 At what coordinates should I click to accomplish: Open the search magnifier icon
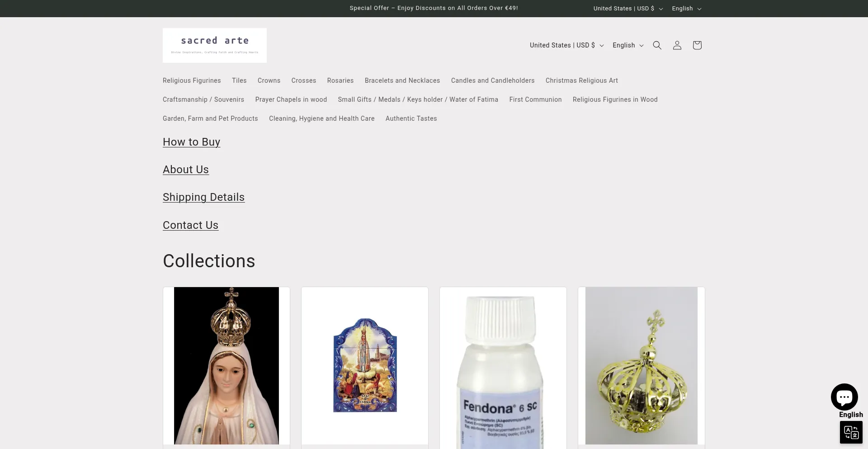click(x=657, y=45)
